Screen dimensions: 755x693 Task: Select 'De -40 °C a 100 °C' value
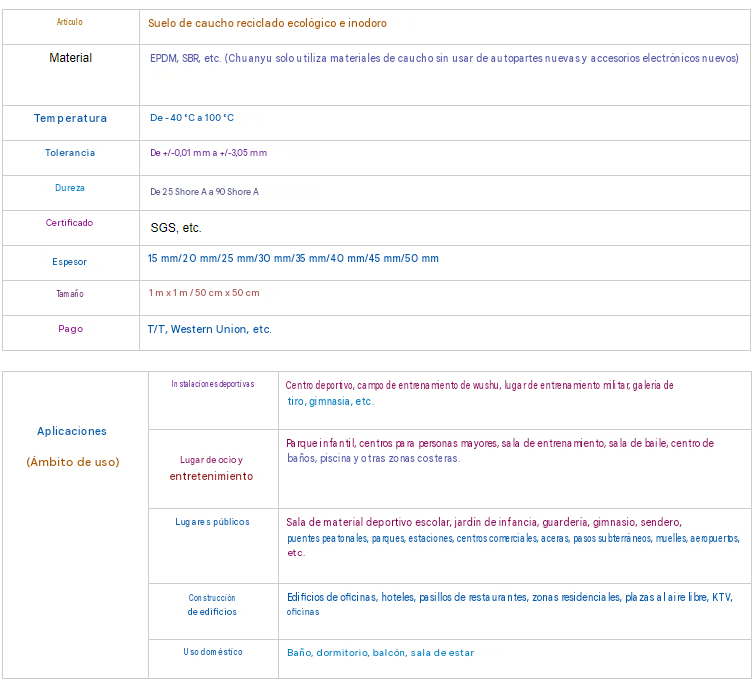[x=192, y=118]
